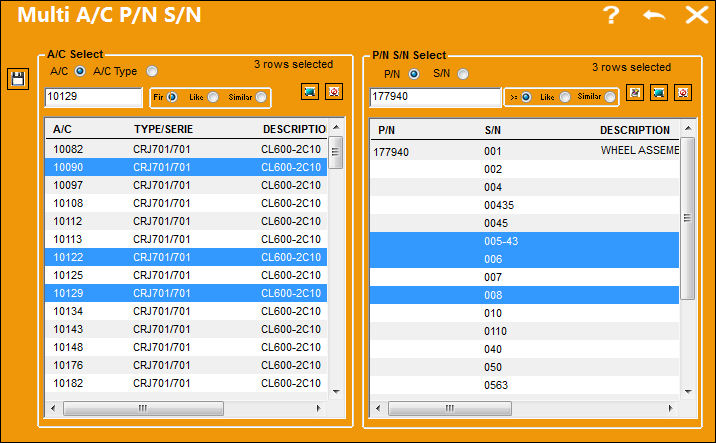Click the S/N column header
Screen dimensions: 716x443
(493, 130)
